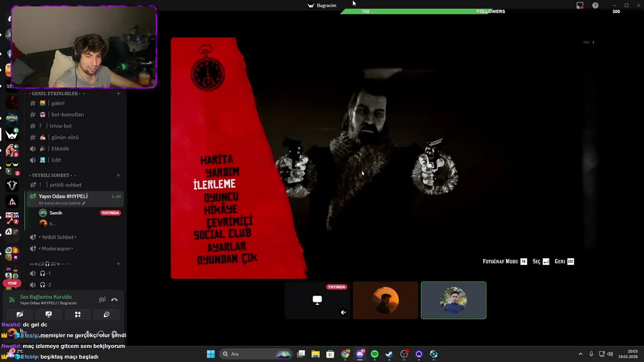This screenshot has height=362, width=644.
Task: Turn on camera in voice panel
Action: click(x=20, y=314)
